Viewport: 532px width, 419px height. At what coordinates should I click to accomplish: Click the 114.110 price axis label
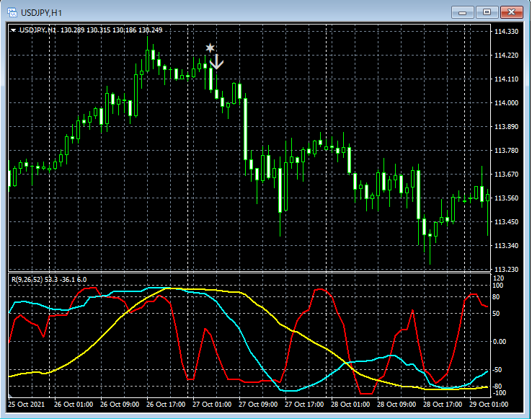(x=506, y=79)
